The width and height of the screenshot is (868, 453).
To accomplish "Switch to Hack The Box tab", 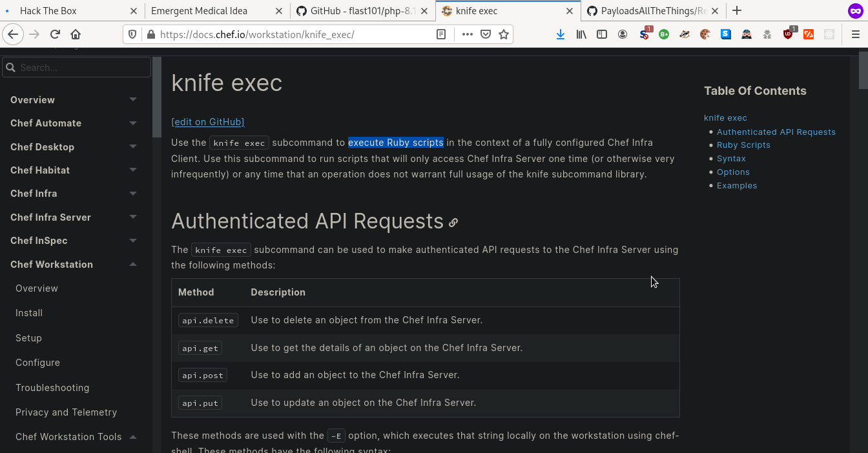I will tap(71, 10).
